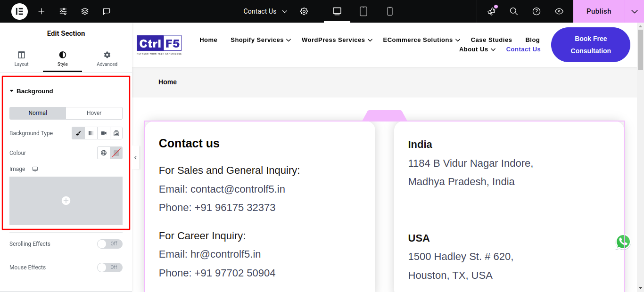Open Site Settings sliders icon
This screenshot has width=644, height=292.
(x=63, y=11)
